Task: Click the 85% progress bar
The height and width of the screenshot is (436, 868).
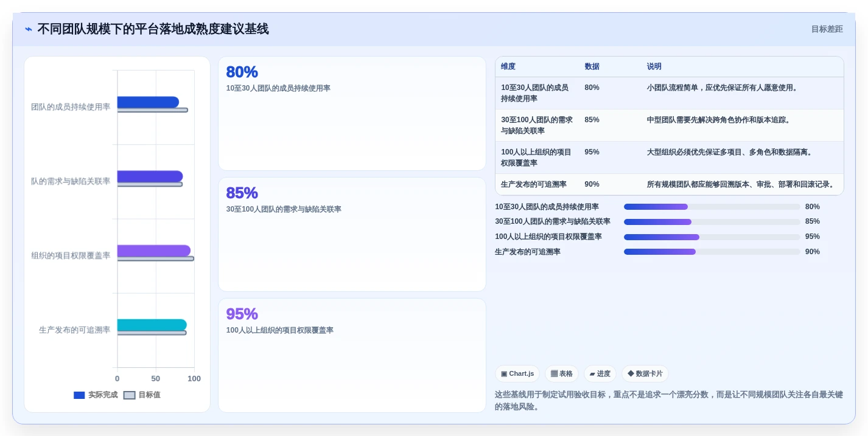Action: (x=712, y=221)
